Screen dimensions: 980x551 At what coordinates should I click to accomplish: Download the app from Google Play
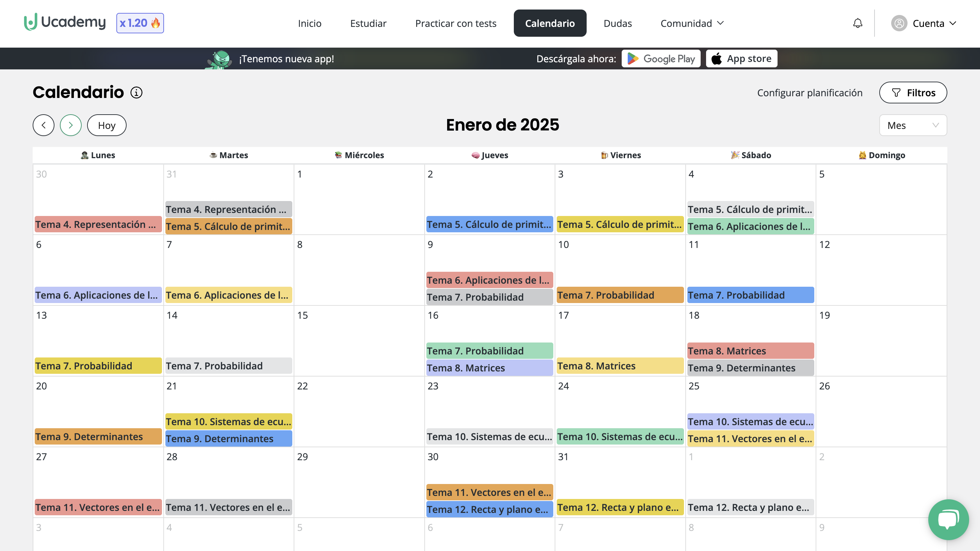click(661, 59)
